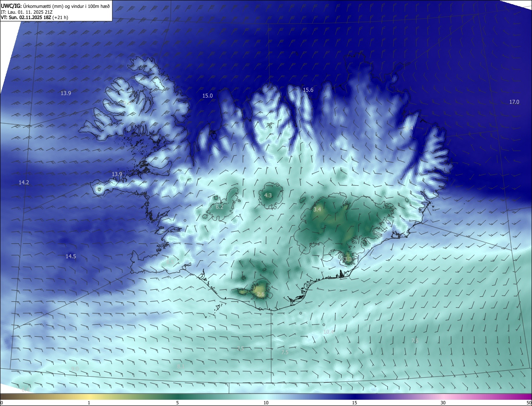The image size is (532, 406).
Task: Click the 17.0 value east of Iceland
Action: point(514,102)
